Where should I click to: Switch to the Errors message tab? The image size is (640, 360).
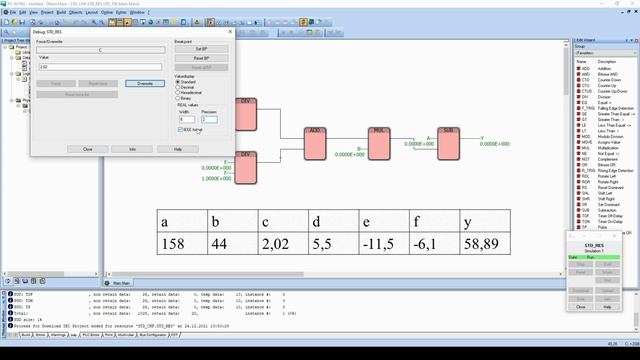click(40, 335)
